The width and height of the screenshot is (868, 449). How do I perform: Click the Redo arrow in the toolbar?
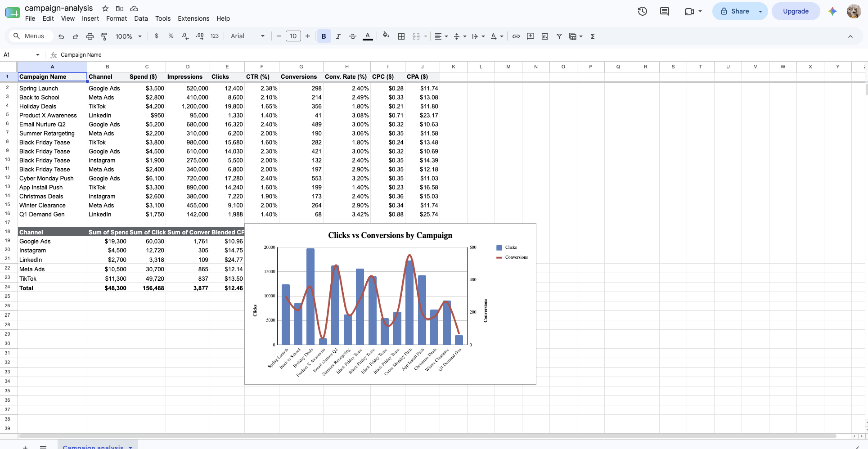[x=76, y=36]
